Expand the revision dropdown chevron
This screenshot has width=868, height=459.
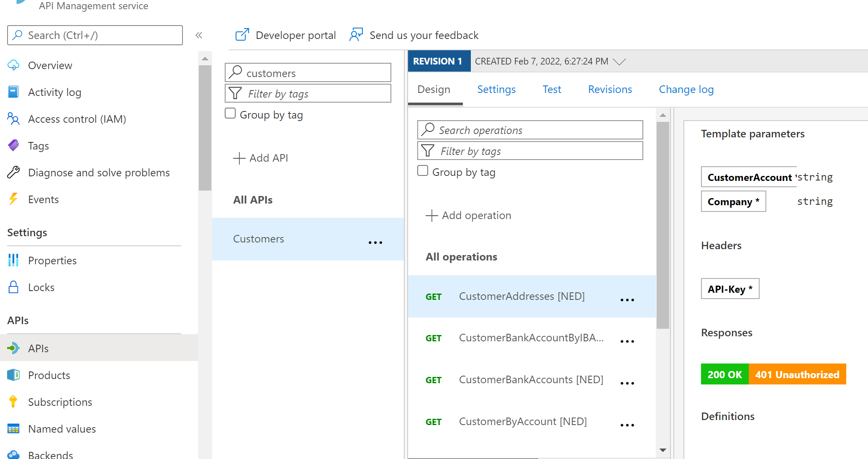tap(619, 62)
